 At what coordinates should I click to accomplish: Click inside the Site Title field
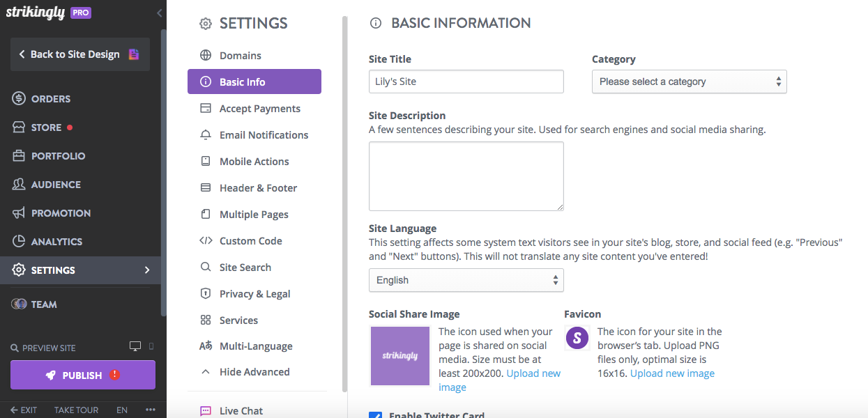[466, 82]
